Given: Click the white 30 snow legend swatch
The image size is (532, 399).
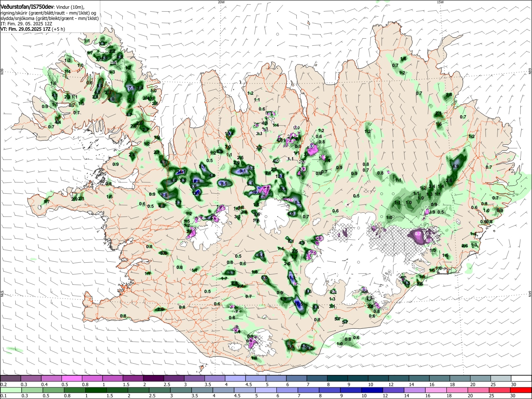Looking at the screenshot, I should pos(520,379).
